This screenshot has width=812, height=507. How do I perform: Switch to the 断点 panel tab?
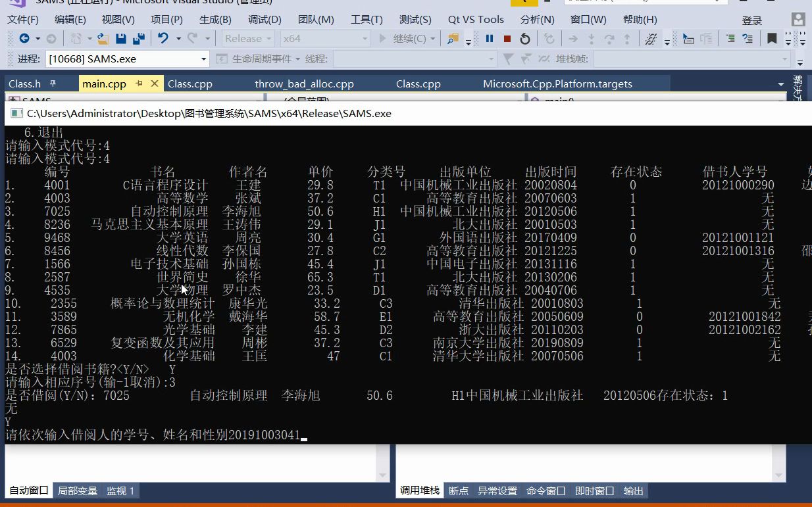click(458, 491)
